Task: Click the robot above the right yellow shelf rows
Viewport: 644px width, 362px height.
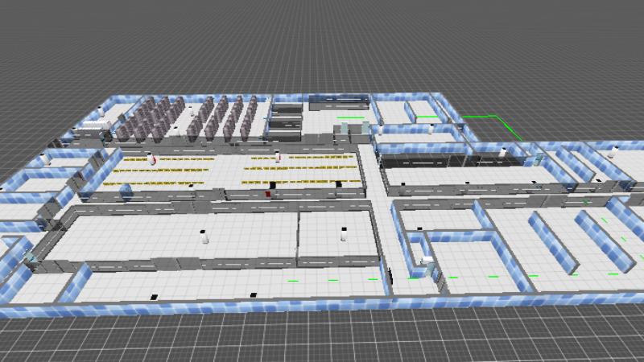Action: (279, 155)
